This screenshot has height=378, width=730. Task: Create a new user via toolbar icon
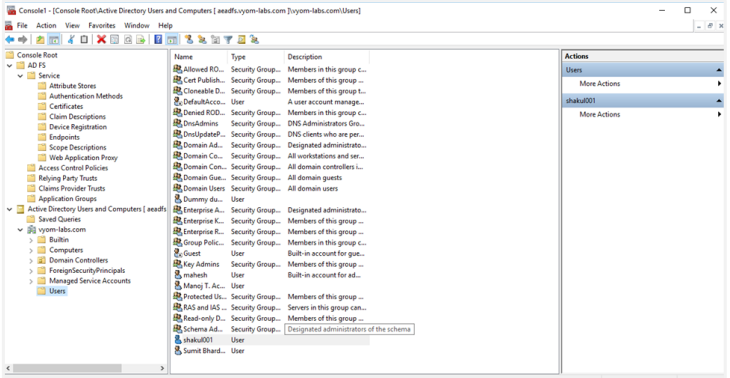pos(189,40)
